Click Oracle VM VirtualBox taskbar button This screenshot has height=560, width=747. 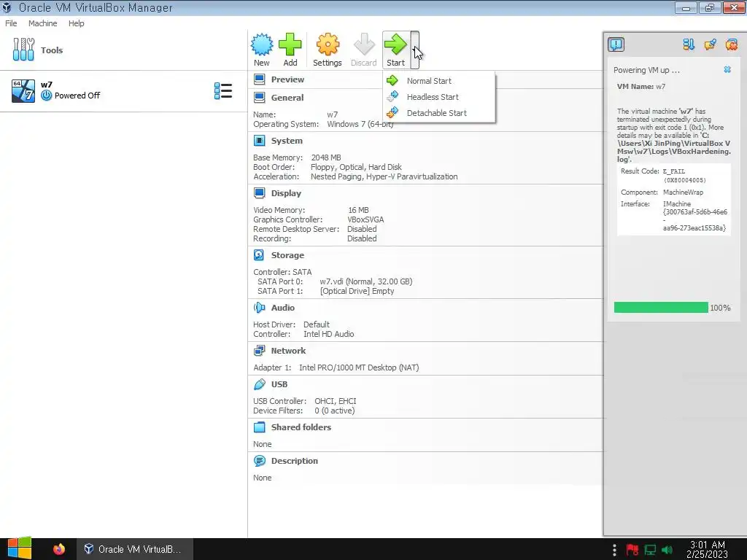[135, 549]
